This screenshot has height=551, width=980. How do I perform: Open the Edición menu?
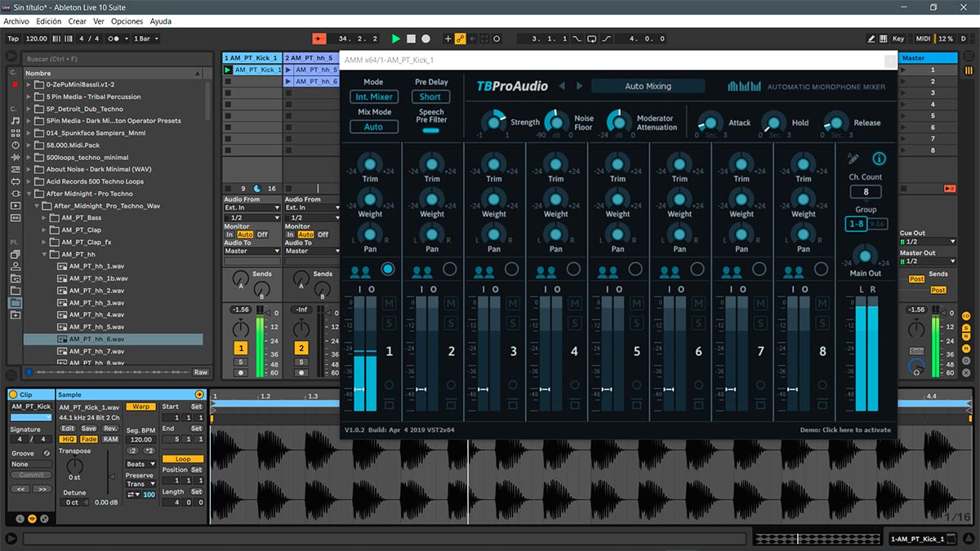tap(49, 21)
